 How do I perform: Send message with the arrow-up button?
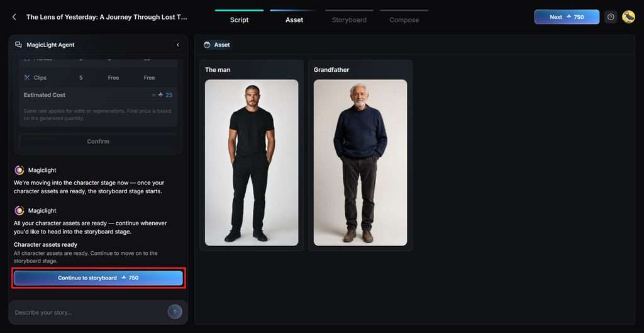[175, 312]
